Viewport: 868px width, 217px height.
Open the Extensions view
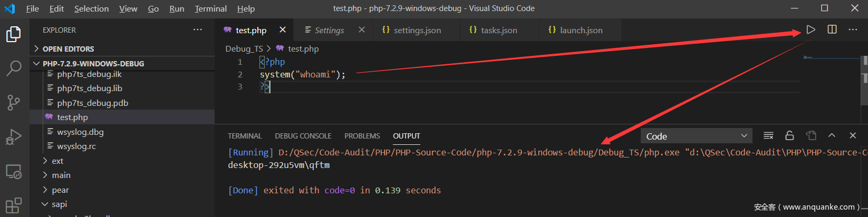14,205
